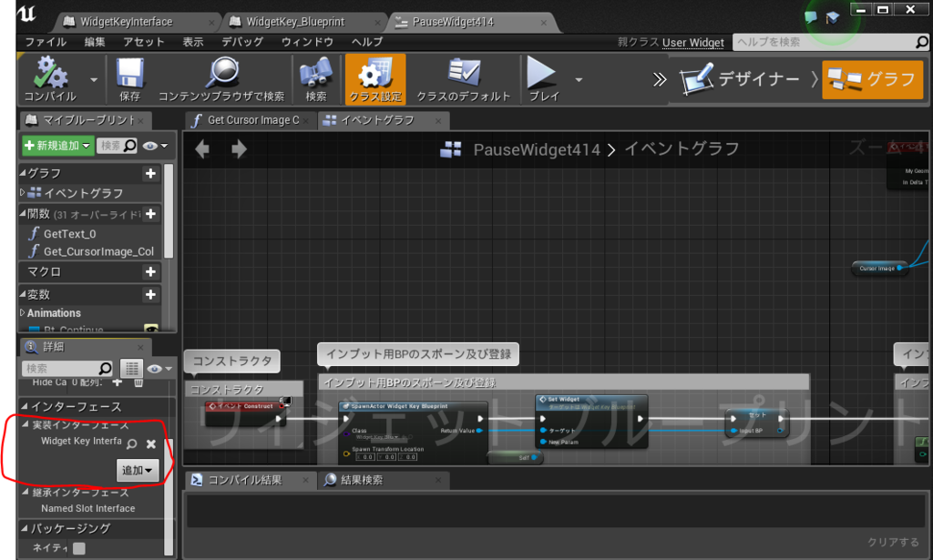Remove Widget Key Interface with X
933x560 pixels.
click(x=151, y=444)
